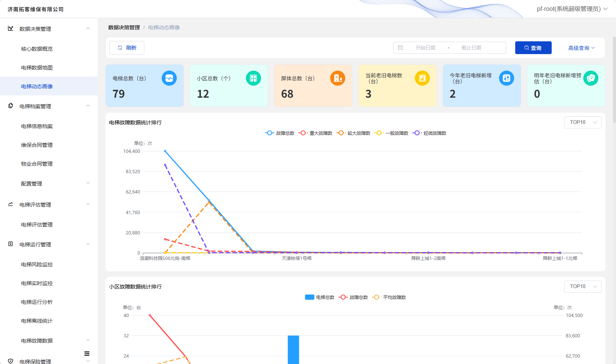Click the 屏体总数 building icon
616x364 pixels.
coord(338,78)
